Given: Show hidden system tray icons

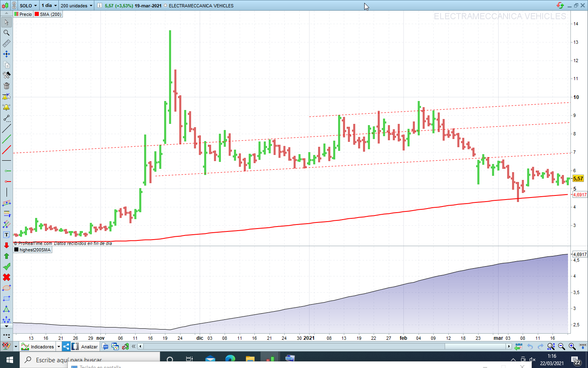Looking at the screenshot, I should 513,360.
